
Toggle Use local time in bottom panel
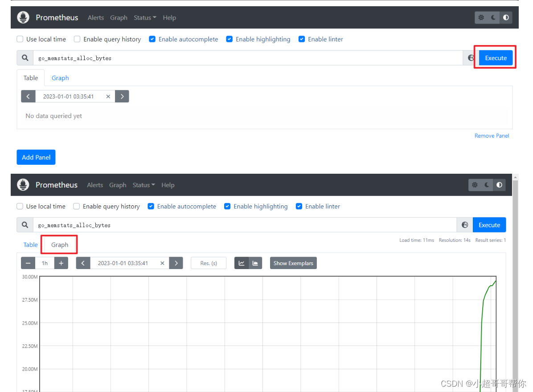(20, 206)
